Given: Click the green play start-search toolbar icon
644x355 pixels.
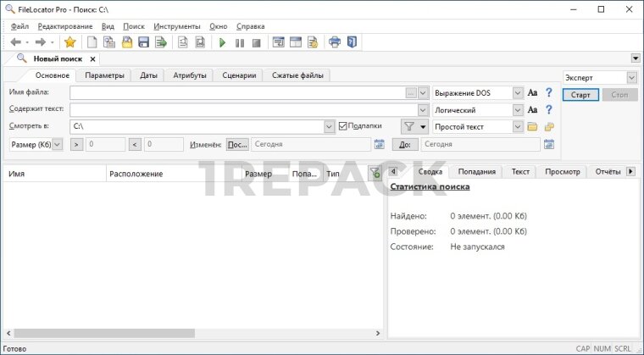Looking at the screenshot, I should 222,42.
